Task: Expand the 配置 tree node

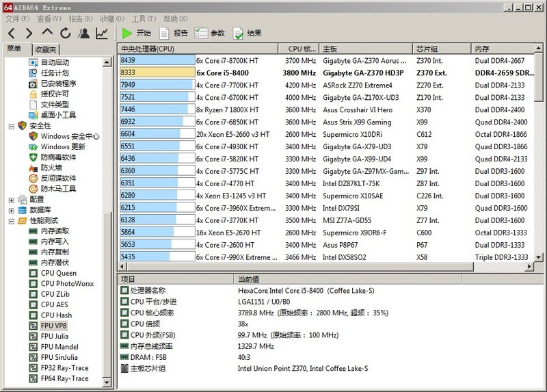Action: [11, 200]
